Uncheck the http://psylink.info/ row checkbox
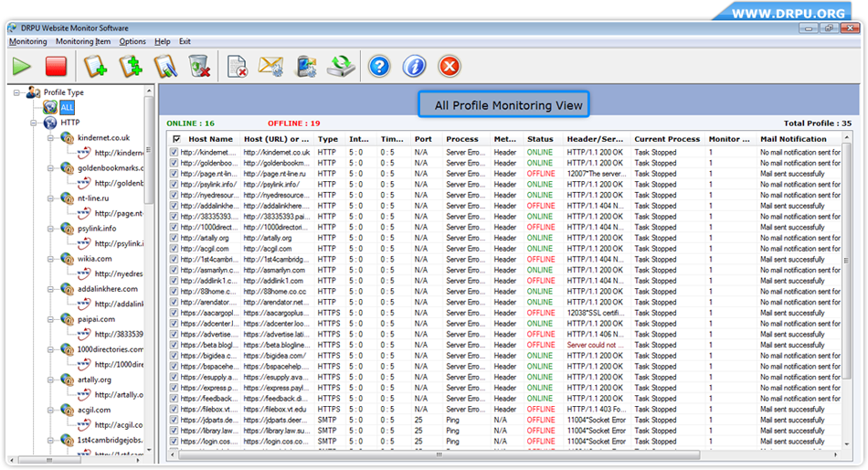Screen dimensions: 868x470 click(x=175, y=184)
